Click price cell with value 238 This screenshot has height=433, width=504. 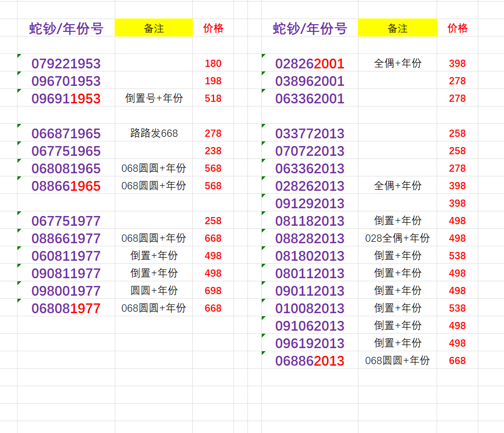tap(213, 151)
